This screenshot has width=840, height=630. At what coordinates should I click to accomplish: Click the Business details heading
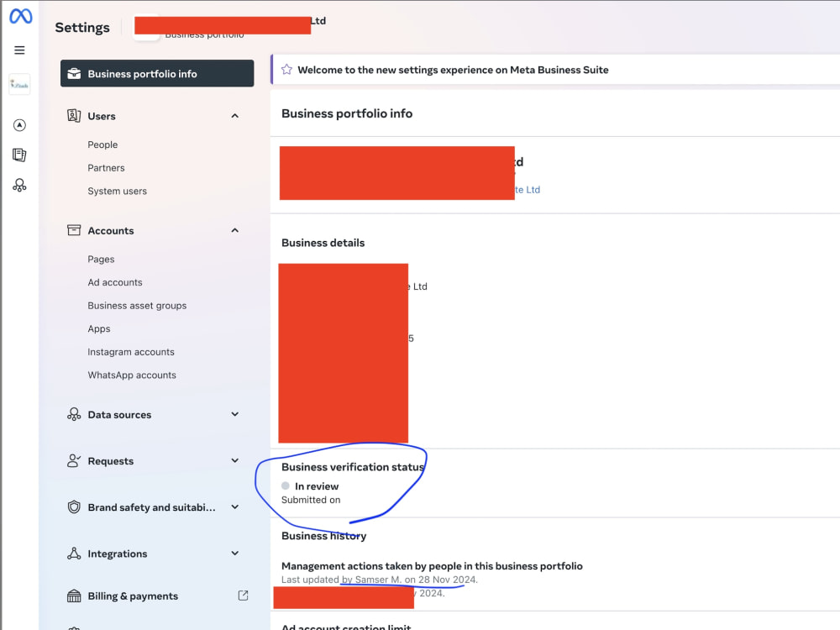pyautogui.click(x=323, y=243)
